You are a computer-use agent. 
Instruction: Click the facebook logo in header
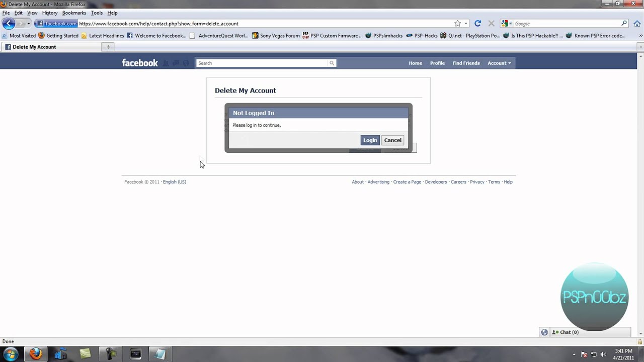point(140,63)
